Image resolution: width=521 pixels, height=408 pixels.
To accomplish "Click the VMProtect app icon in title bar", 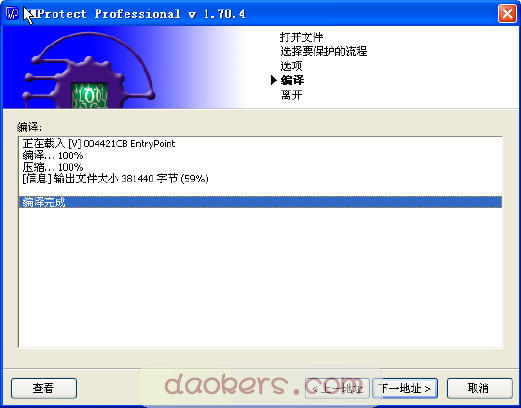I will (x=12, y=14).
